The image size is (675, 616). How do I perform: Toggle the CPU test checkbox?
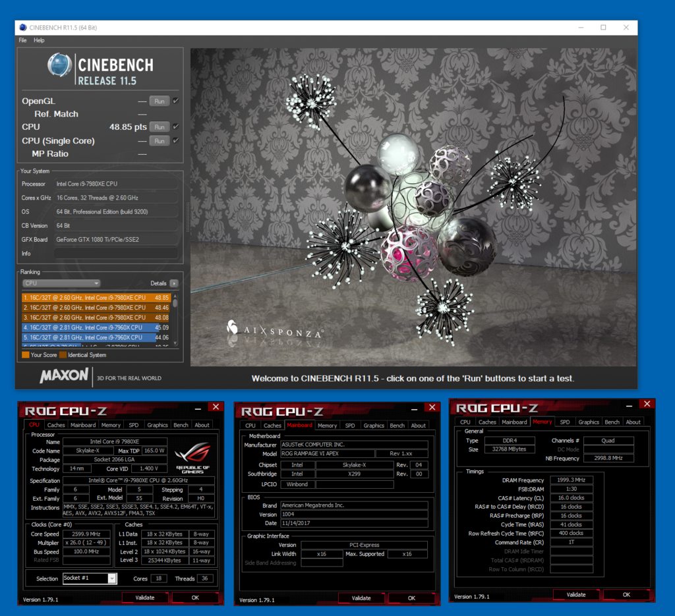pyautogui.click(x=175, y=126)
